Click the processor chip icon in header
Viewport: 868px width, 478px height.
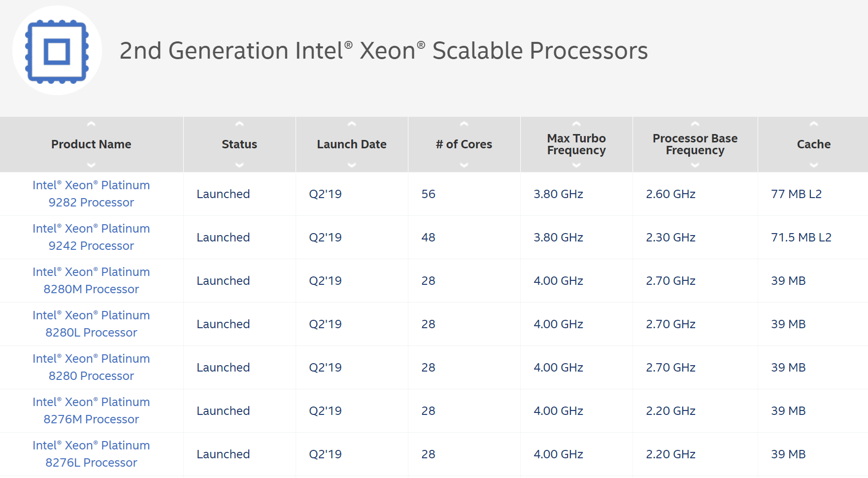coord(57,51)
